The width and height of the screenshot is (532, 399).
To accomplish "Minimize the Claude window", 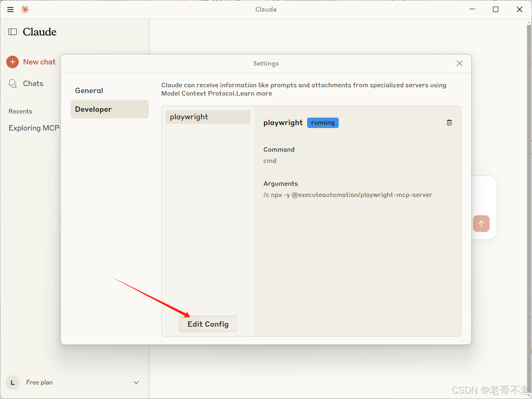I will (x=473, y=9).
